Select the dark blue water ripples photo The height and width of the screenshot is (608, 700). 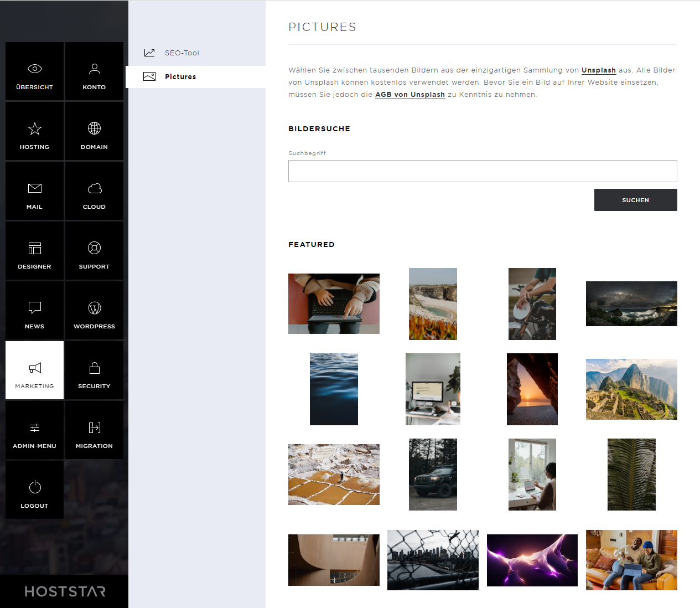[x=334, y=389]
